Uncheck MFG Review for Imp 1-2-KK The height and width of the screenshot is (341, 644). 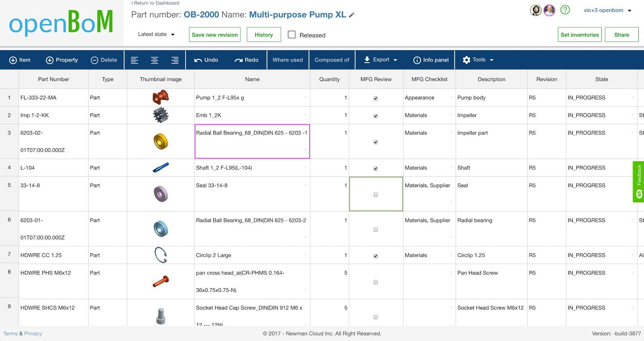(376, 116)
